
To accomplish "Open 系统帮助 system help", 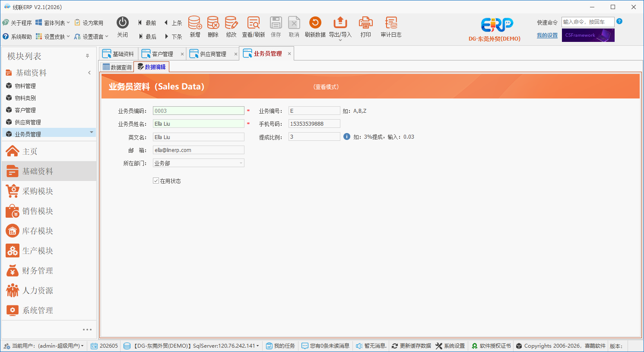I will pos(17,37).
